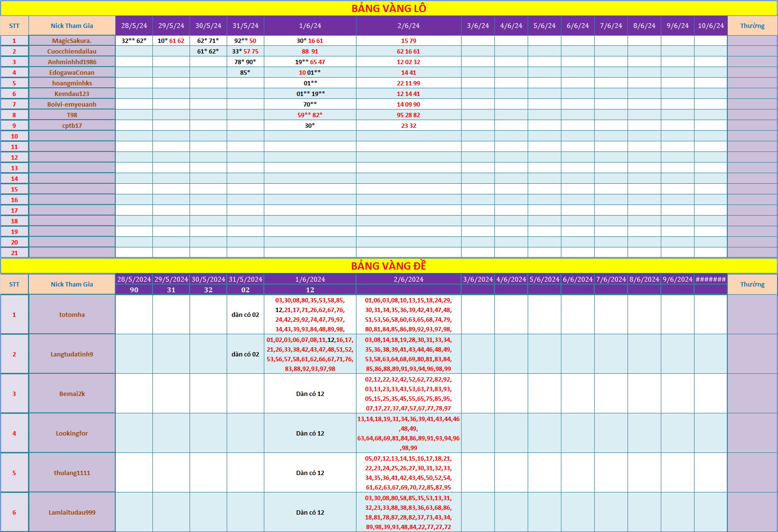Select cell containing 22 11 99
778x532 pixels.
409,83
